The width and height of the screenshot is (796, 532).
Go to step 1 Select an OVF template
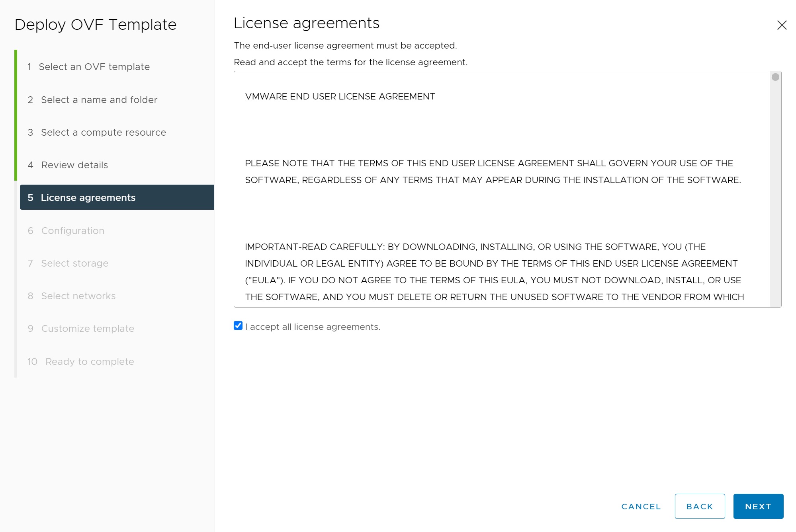click(94, 67)
